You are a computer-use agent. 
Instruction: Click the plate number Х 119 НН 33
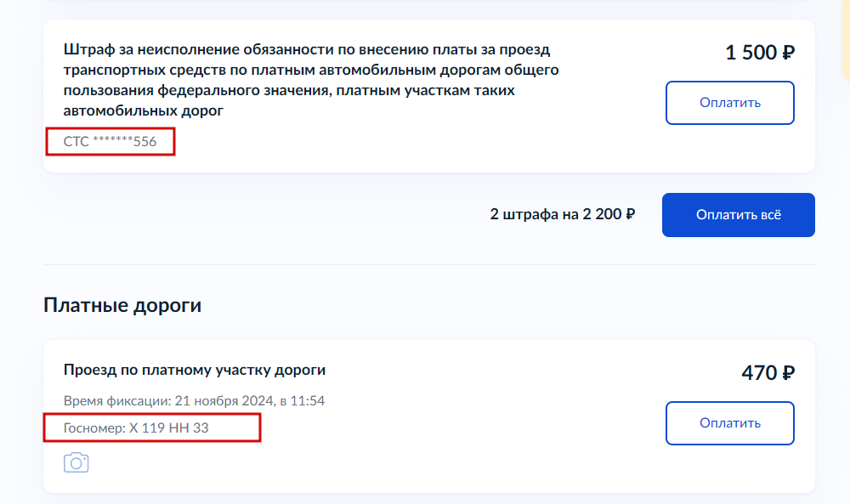pyautogui.click(x=168, y=428)
